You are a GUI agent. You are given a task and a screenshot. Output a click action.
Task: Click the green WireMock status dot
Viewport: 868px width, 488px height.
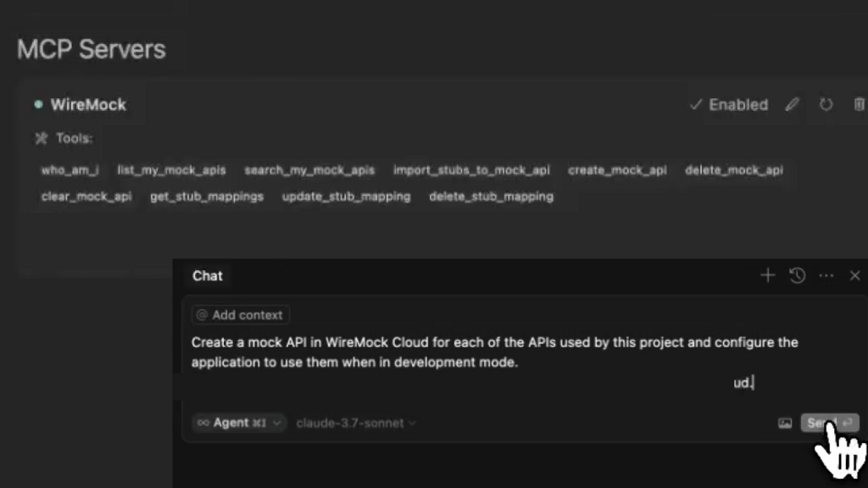[38, 104]
